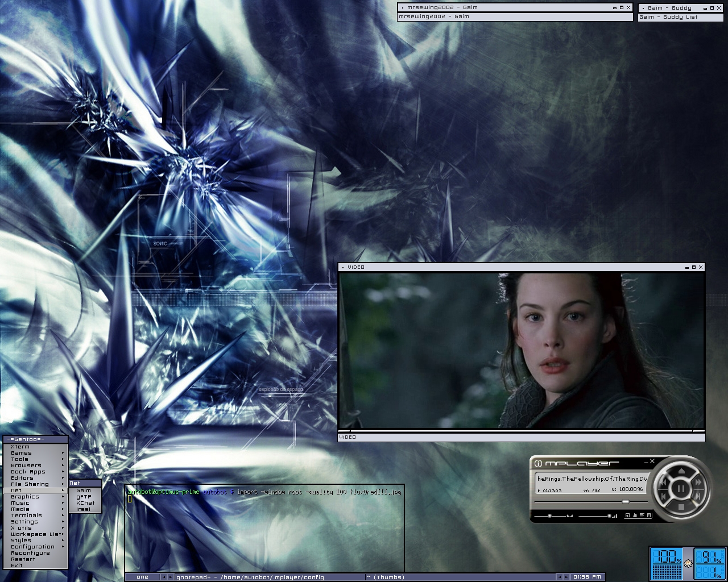Click previous workspace arrow in toolbar
Screen dimensions: 728x582
point(163,577)
